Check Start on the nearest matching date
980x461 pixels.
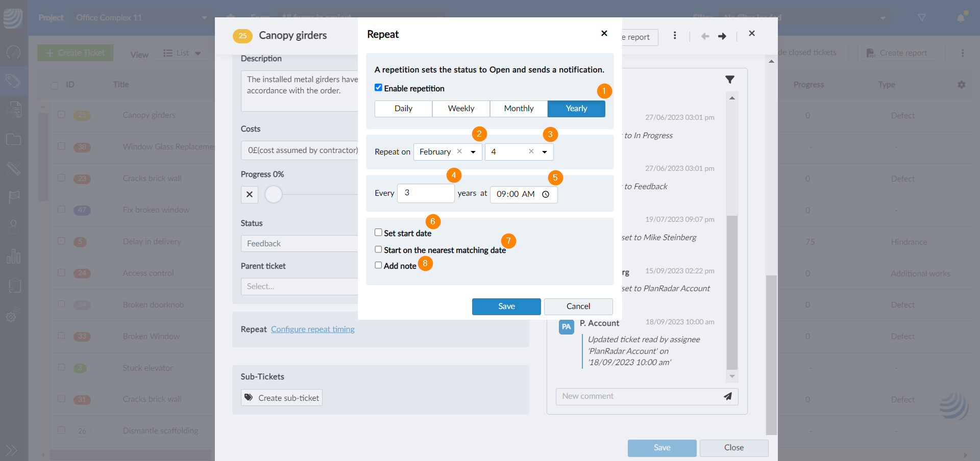[378, 249]
